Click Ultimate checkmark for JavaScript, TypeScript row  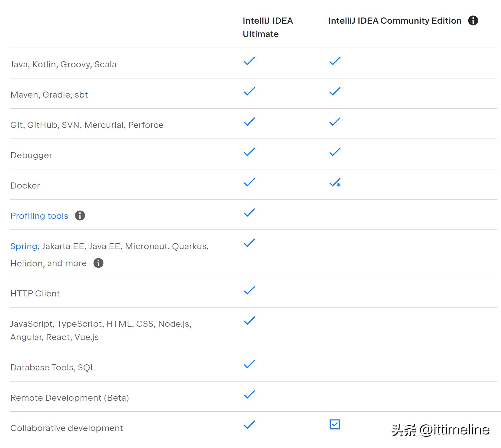tap(250, 320)
